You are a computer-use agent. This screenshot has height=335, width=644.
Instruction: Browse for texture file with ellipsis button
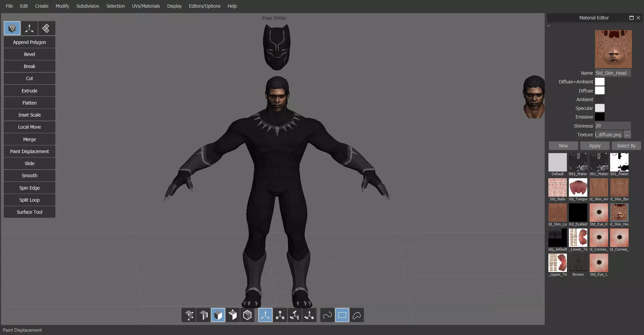tap(627, 135)
